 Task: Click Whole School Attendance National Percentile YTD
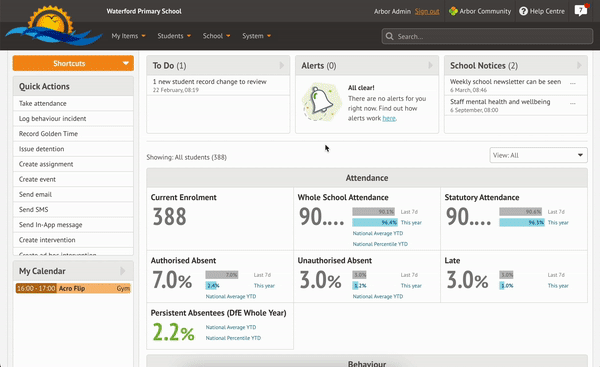tap(380, 244)
